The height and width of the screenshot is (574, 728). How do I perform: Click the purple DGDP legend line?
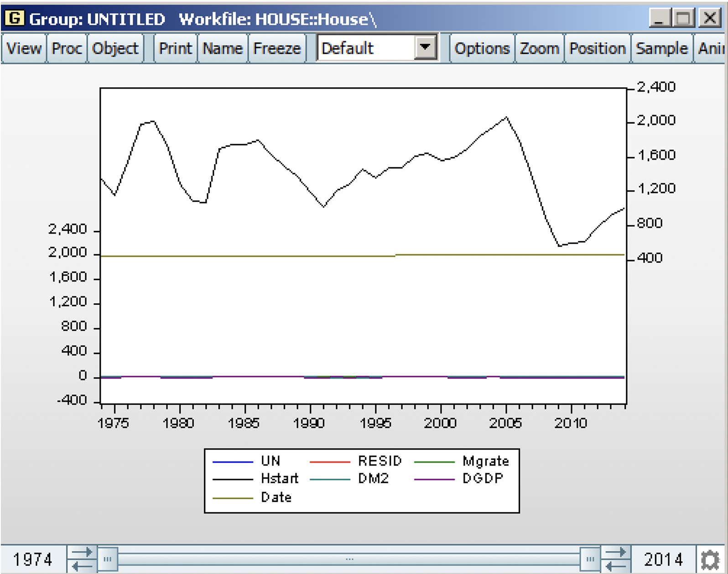point(434,480)
